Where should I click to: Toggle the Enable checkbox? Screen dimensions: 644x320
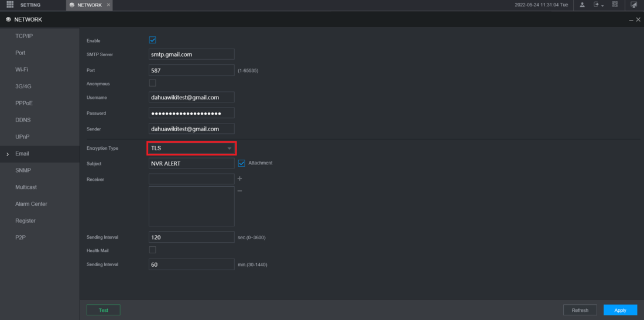pyautogui.click(x=153, y=40)
